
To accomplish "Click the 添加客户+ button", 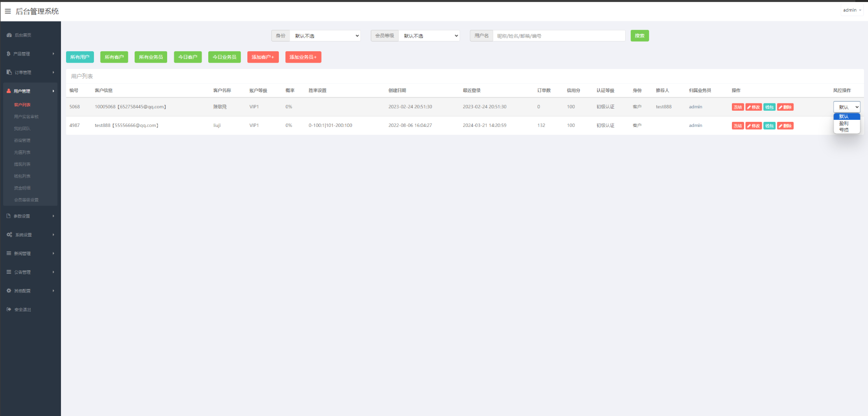I will [263, 57].
